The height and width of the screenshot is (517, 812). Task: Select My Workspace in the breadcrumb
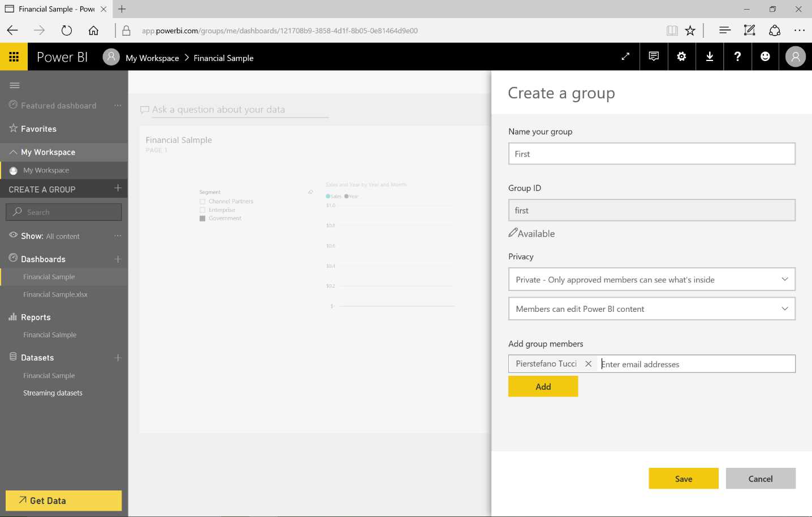(x=152, y=57)
